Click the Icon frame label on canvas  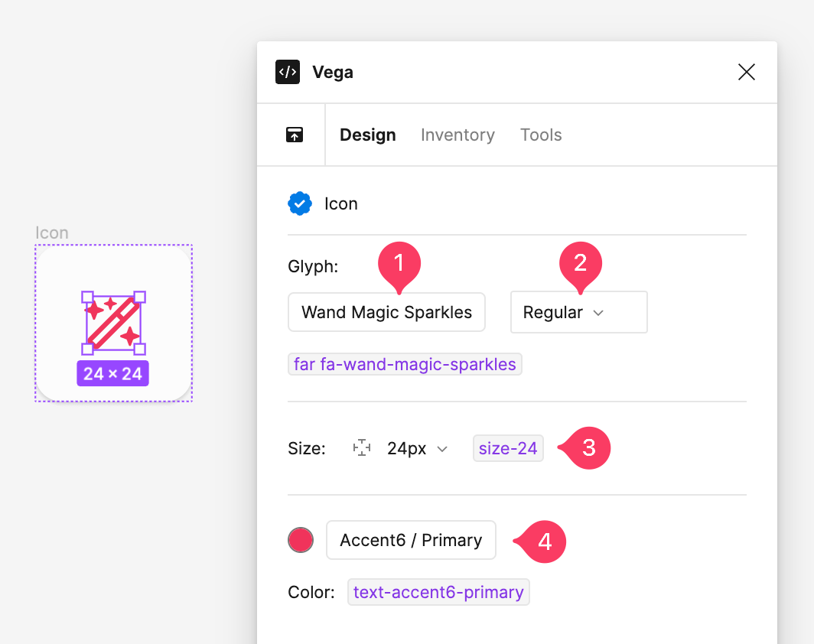[52, 233]
